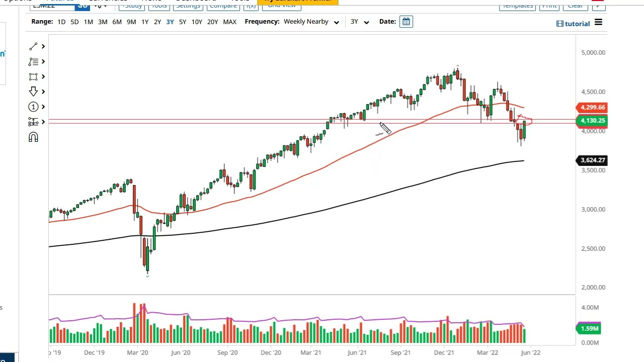
Task: Expand the trend line tool options
Action: pyautogui.click(x=43, y=46)
